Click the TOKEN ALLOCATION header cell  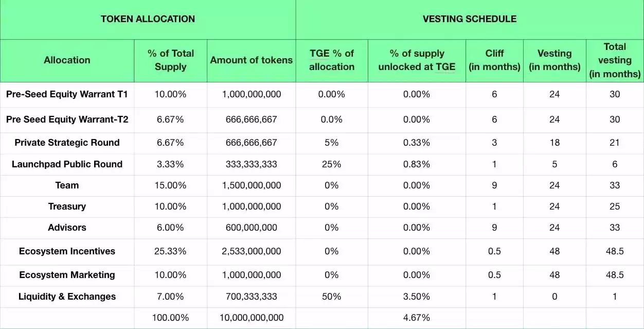click(x=148, y=19)
